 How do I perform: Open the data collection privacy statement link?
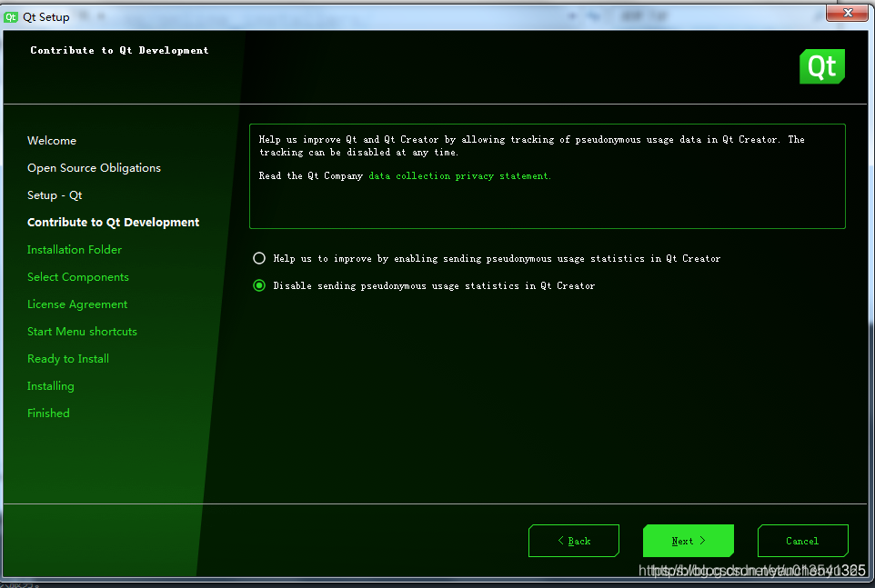point(459,175)
